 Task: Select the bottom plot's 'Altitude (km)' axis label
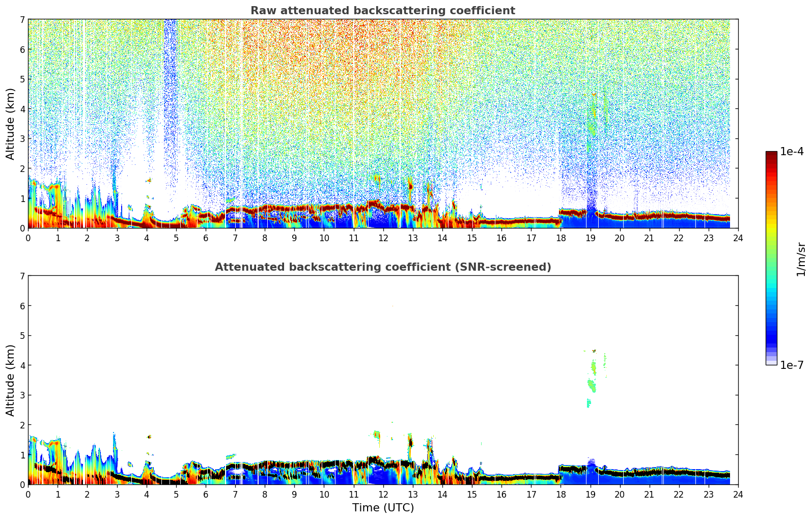pyautogui.click(x=11, y=380)
